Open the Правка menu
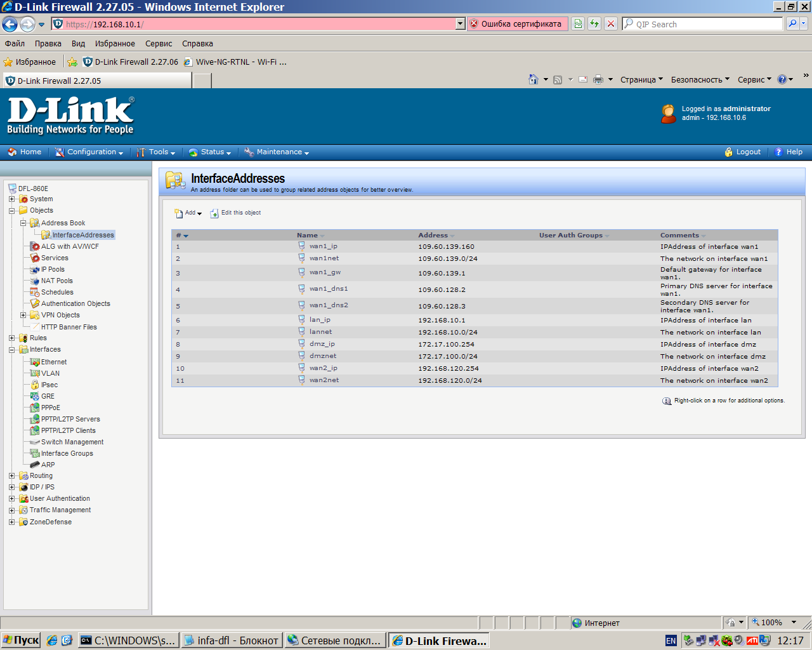Screen dimensions: 812x650 click(x=48, y=44)
